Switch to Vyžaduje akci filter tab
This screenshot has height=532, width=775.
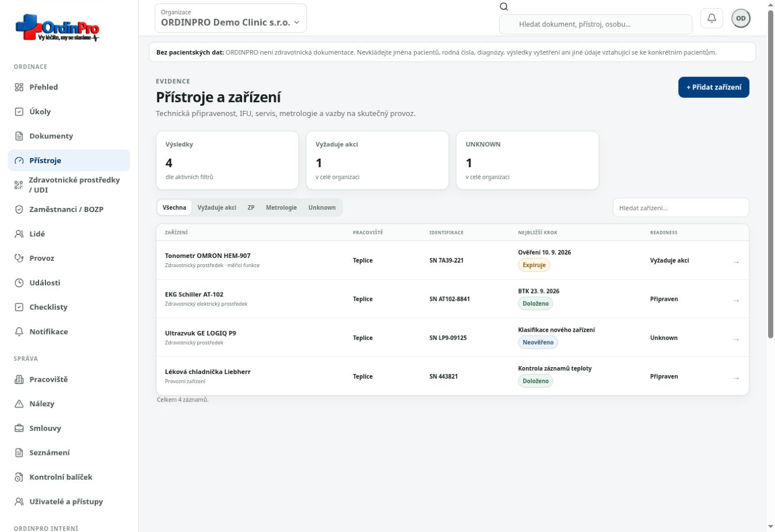[217, 207]
